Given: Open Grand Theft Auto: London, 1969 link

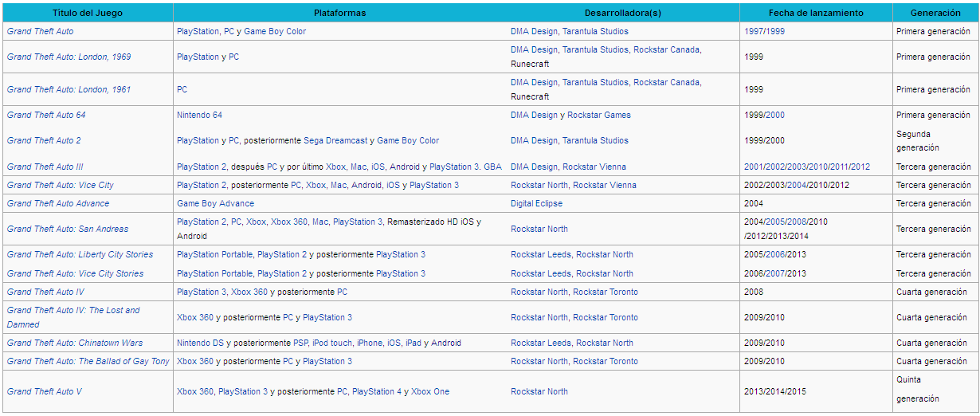Looking at the screenshot, I should point(69,57).
